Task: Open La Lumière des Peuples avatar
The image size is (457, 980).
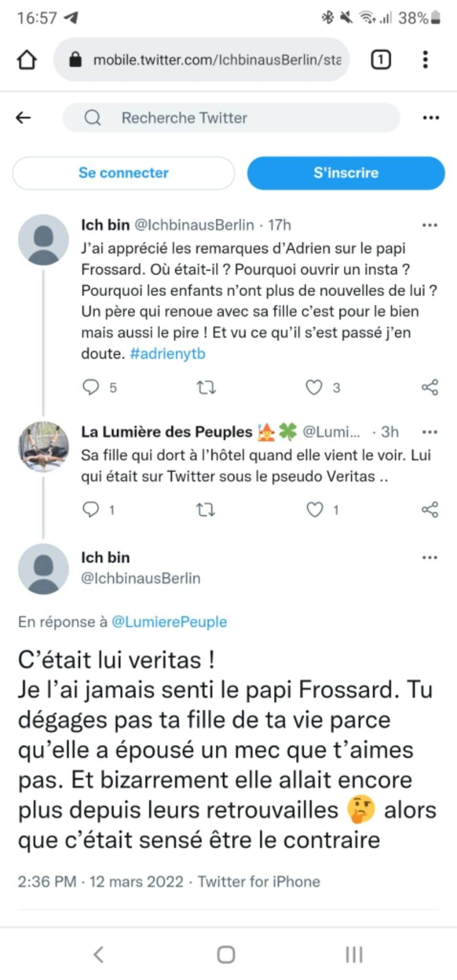Action: (x=44, y=446)
